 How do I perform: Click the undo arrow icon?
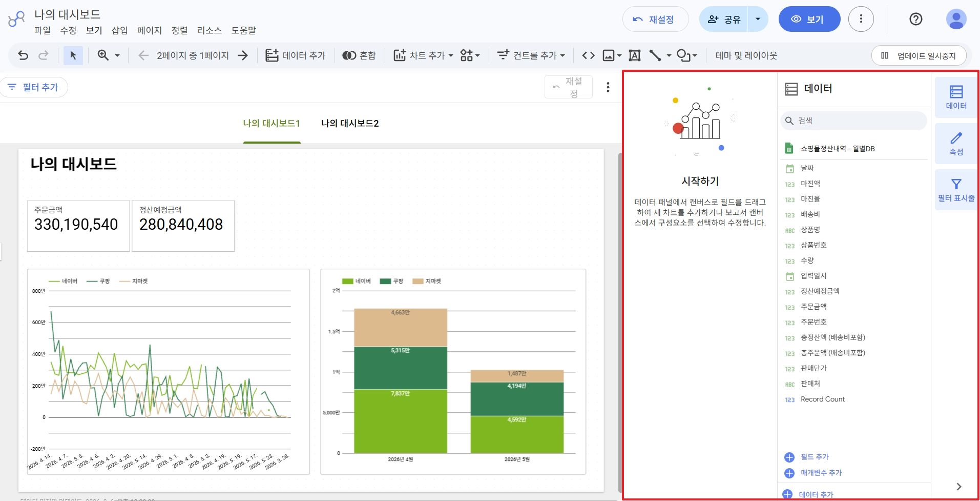[23, 55]
